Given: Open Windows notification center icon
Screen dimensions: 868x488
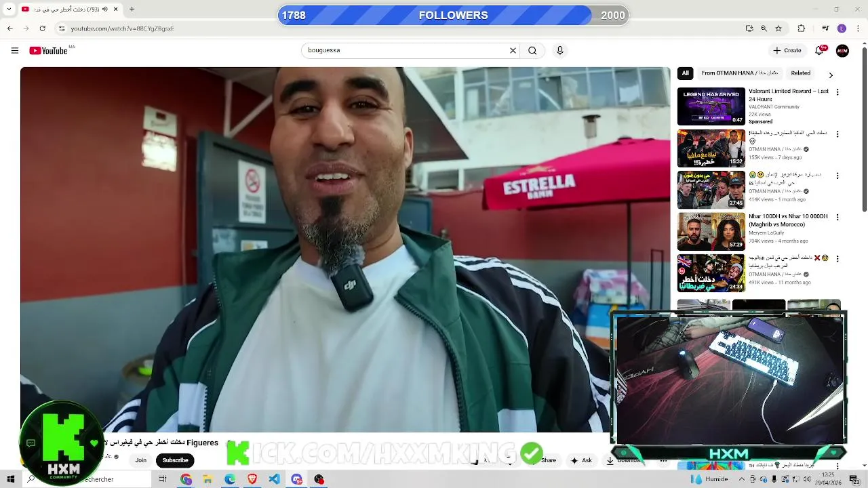Looking at the screenshot, I should click(854, 479).
